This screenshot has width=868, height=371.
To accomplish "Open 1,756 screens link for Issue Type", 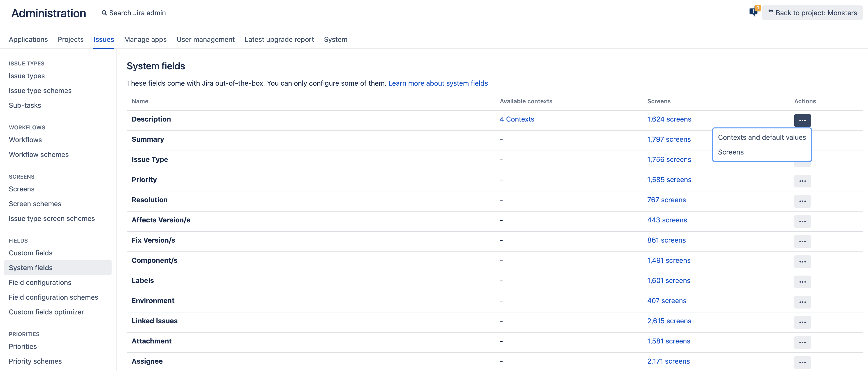I will [669, 159].
